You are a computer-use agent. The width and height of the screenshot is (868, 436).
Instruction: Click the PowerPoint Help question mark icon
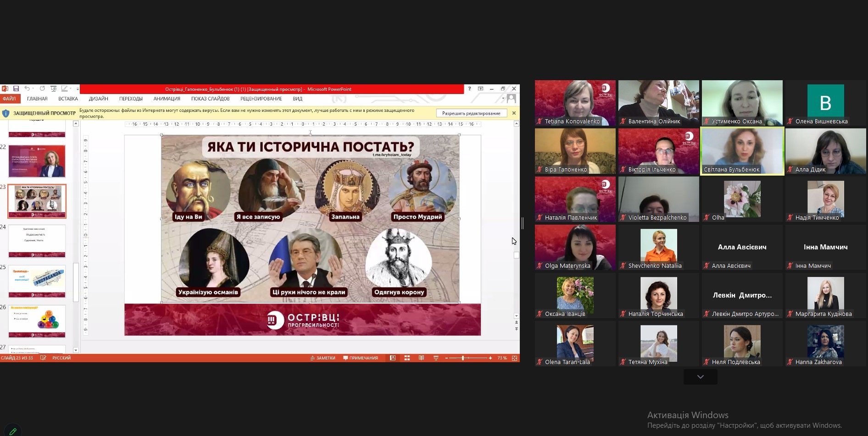point(469,88)
